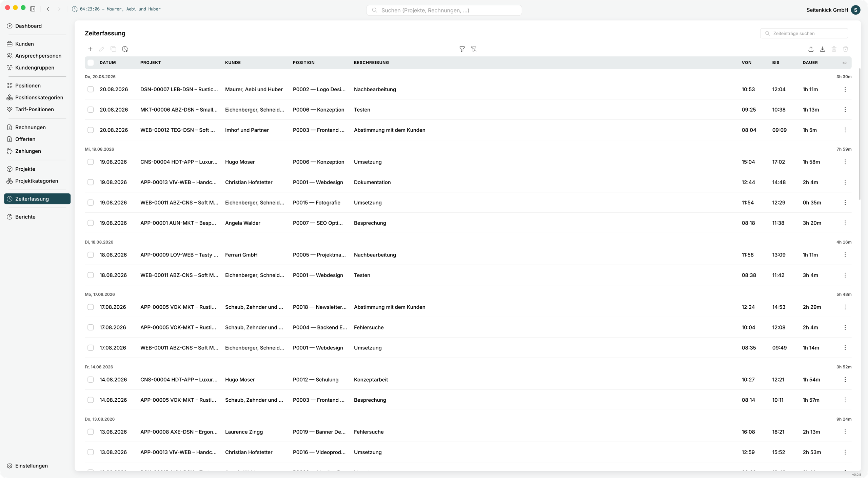Click project cell MKT-00006 ABZ-DSN
Screen dimensions: 868x478
coord(179,110)
